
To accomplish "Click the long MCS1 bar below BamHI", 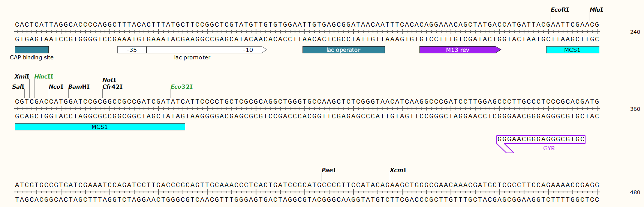I will [x=100, y=127].
